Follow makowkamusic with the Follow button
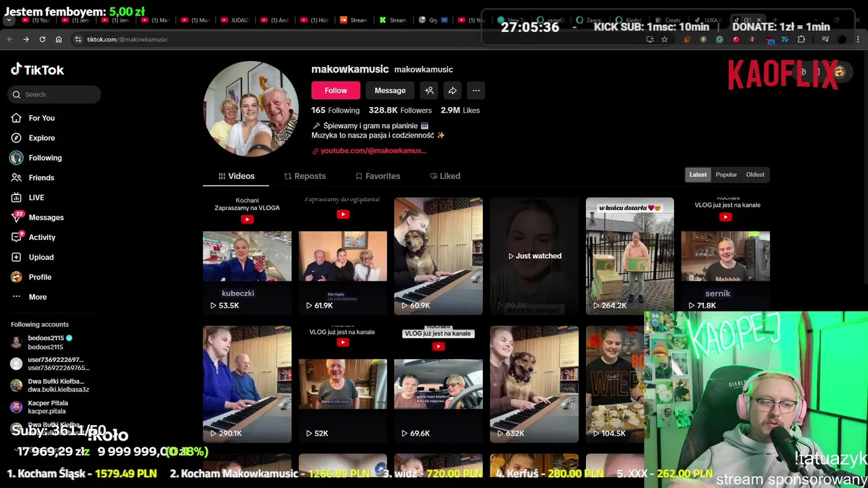Image resolution: width=868 pixels, height=488 pixels. click(336, 90)
